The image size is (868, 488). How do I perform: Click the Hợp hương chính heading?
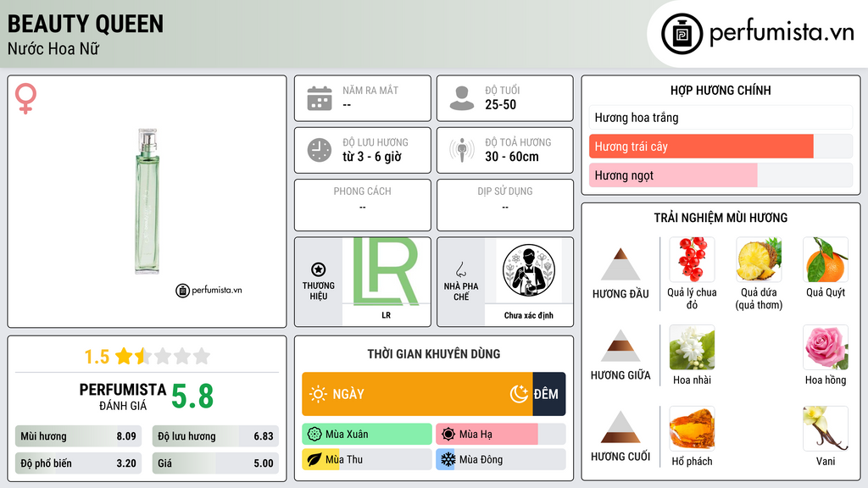click(721, 90)
